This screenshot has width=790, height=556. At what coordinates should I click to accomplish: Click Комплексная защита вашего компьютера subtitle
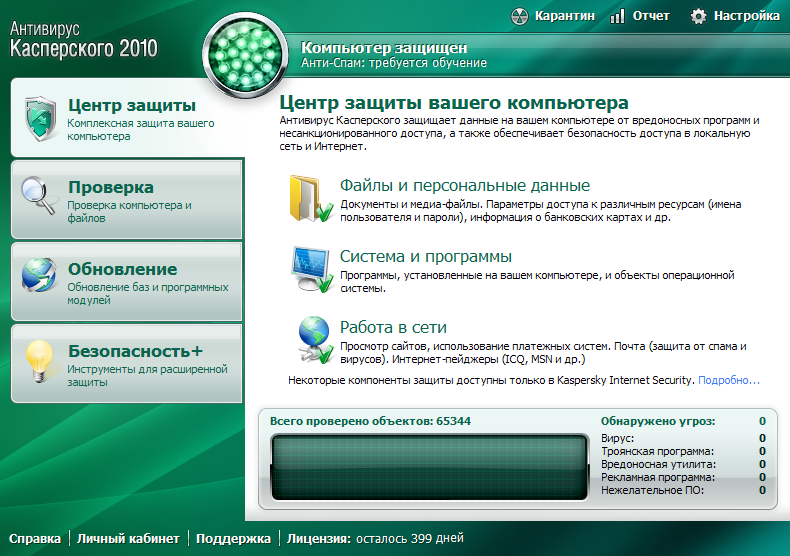(141, 130)
